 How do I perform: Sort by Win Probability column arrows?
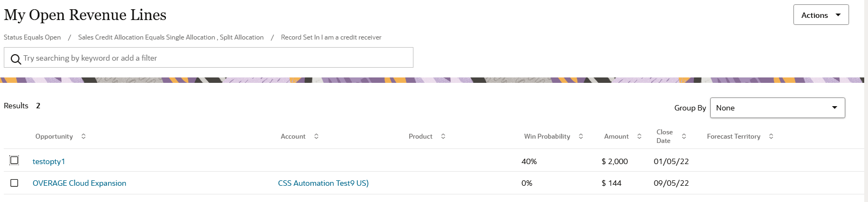coord(581,136)
